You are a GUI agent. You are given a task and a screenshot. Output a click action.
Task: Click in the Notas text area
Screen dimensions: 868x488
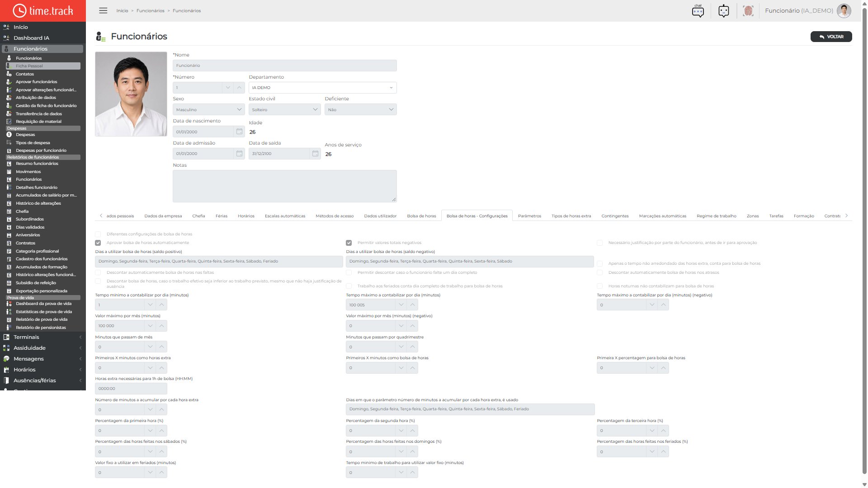click(x=285, y=186)
